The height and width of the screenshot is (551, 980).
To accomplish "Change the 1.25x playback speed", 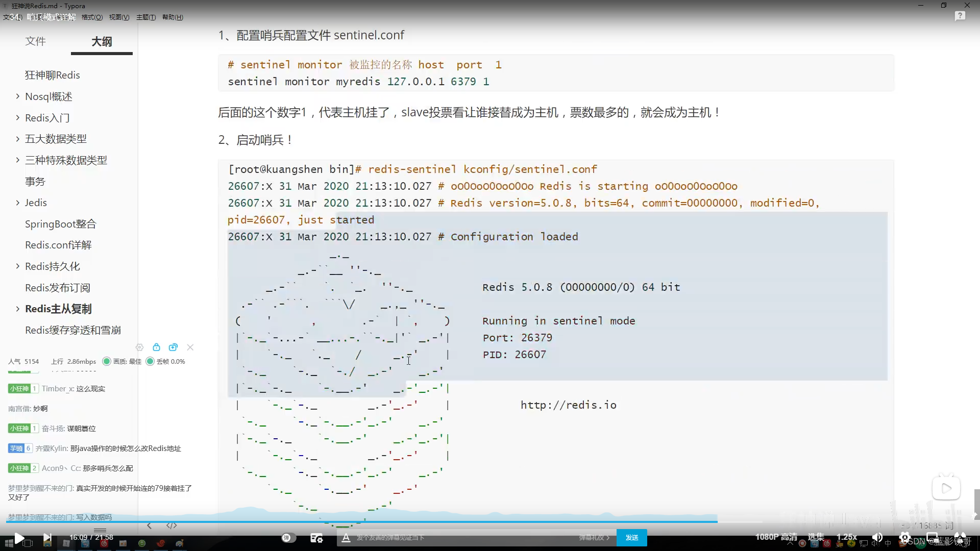I will tap(847, 537).
